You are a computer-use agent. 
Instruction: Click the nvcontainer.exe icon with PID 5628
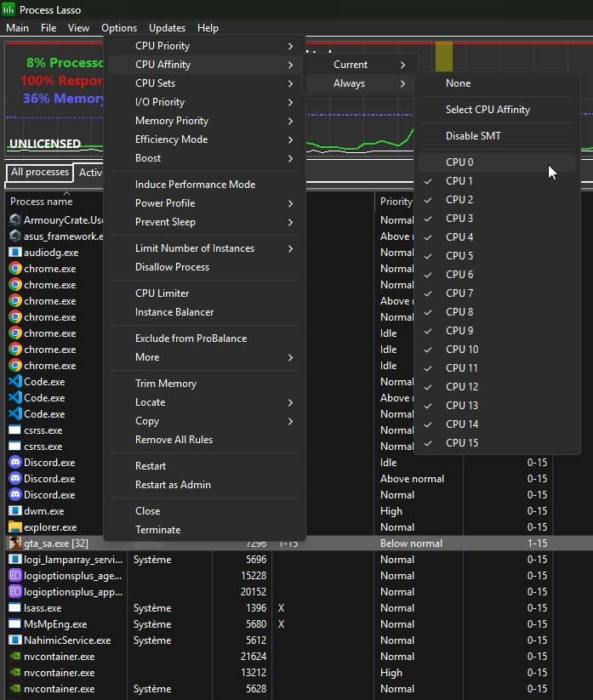tap(15, 688)
